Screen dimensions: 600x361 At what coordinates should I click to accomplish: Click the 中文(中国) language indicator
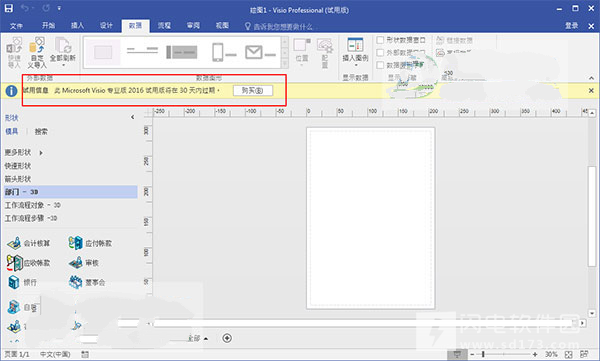pos(55,354)
